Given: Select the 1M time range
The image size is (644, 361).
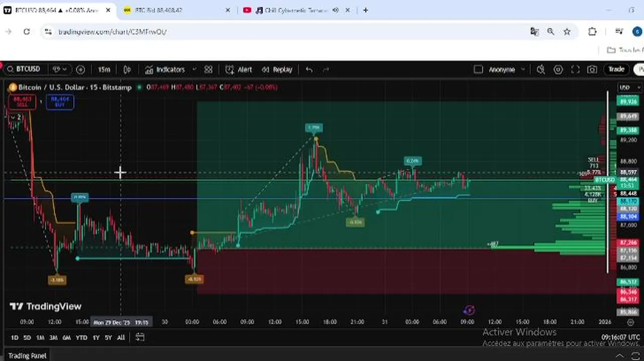Looking at the screenshot, I should coord(40,337).
